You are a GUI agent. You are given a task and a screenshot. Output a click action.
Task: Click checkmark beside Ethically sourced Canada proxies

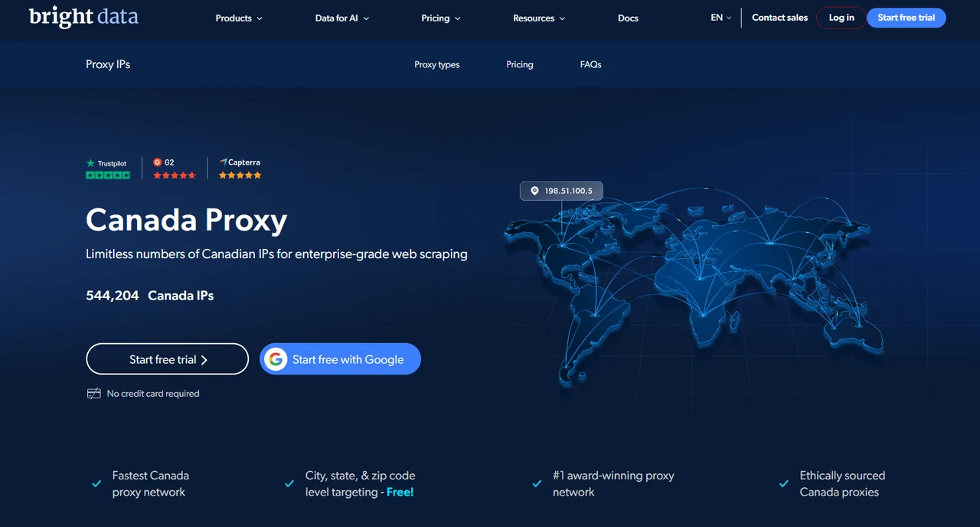pos(784,484)
